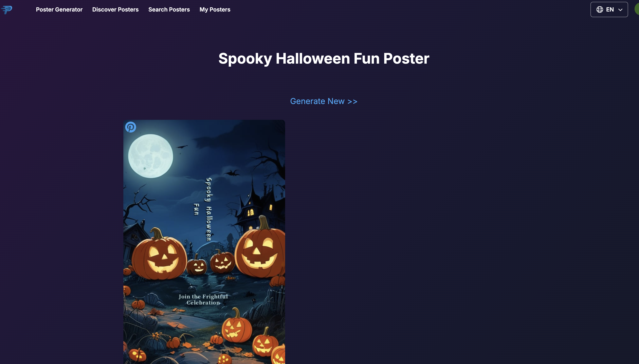
Task: Click the Join the Frightful Celebration caption
Action: [203, 300]
